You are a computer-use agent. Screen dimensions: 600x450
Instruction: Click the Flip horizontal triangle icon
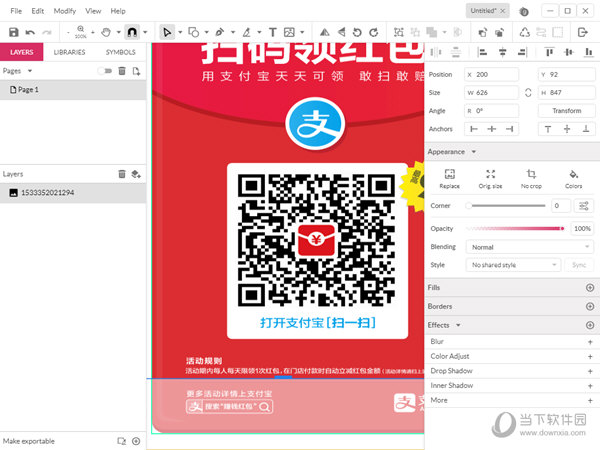pyautogui.click(x=324, y=32)
